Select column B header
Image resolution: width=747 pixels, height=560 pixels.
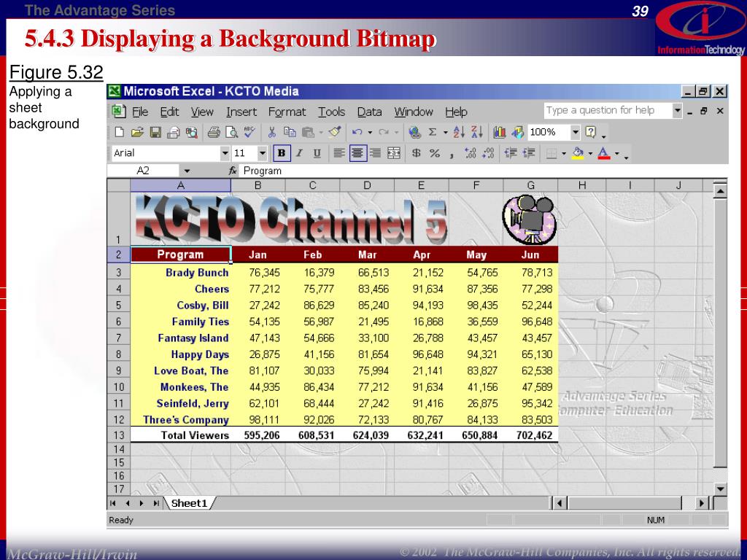pyautogui.click(x=258, y=186)
